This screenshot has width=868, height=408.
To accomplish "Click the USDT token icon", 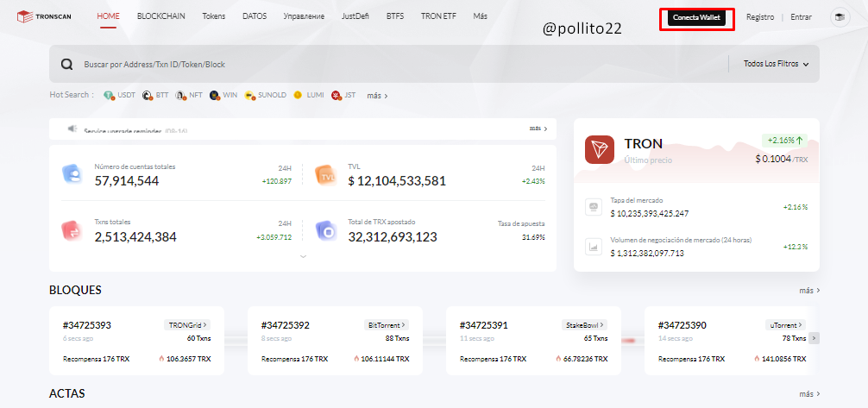I will [x=109, y=95].
